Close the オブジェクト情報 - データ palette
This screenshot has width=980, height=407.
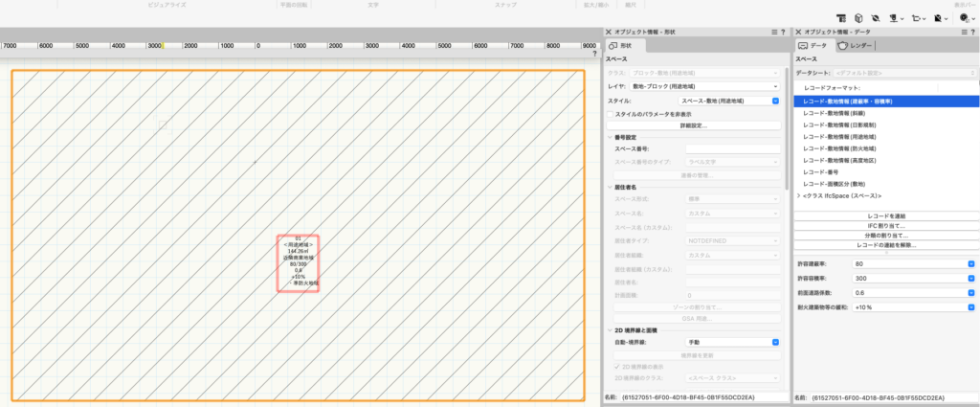coord(798,33)
